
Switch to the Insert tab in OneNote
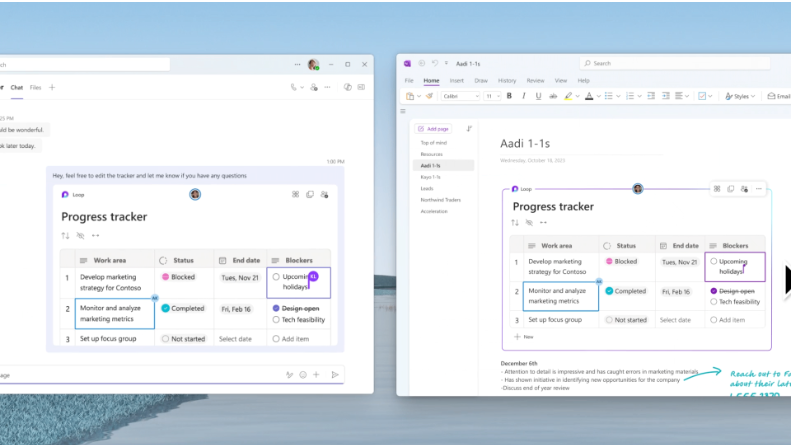(x=457, y=81)
